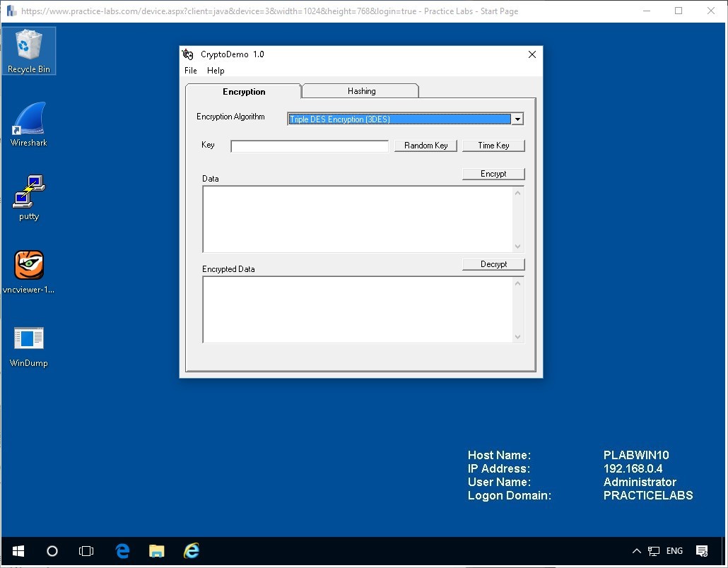
Task: Open the Encryption Algorithm dropdown
Action: click(x=517, y=119)
